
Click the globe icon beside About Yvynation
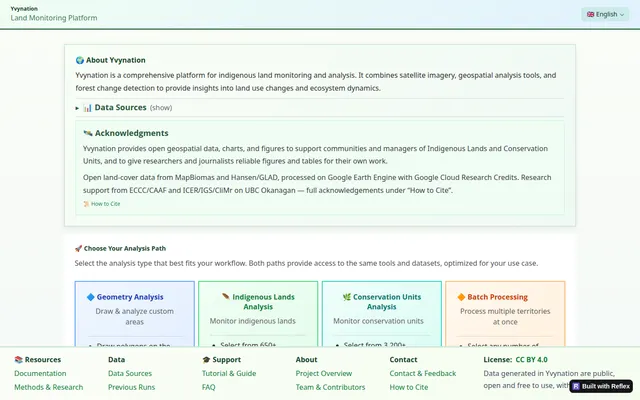pyautogui.click(x=80, y=60)
